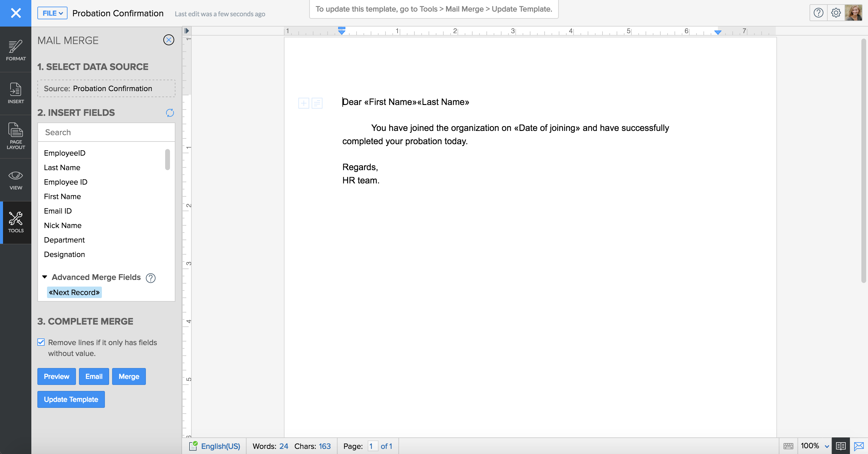The image size is (868, 454).
Task: Click the right indent marker on ruler
Action: 718,32
